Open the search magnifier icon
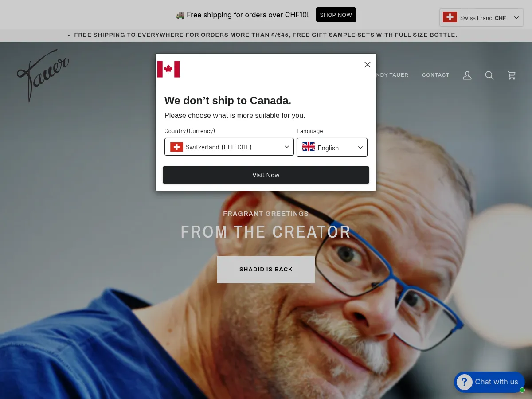 coord(489,76)
